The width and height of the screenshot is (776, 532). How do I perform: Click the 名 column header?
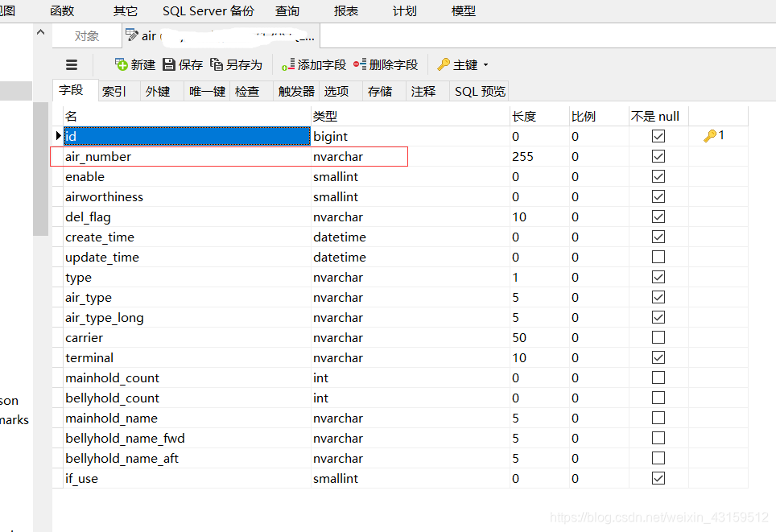point(187,116)
